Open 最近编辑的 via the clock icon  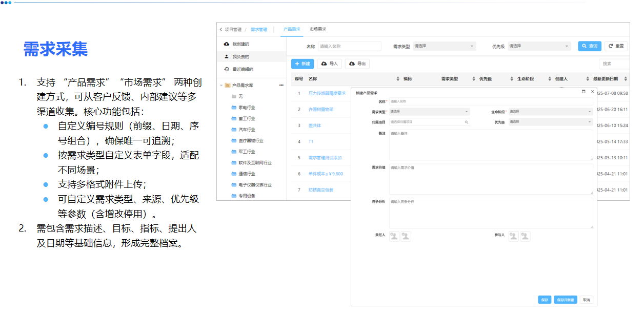click(x=226, y=69)
